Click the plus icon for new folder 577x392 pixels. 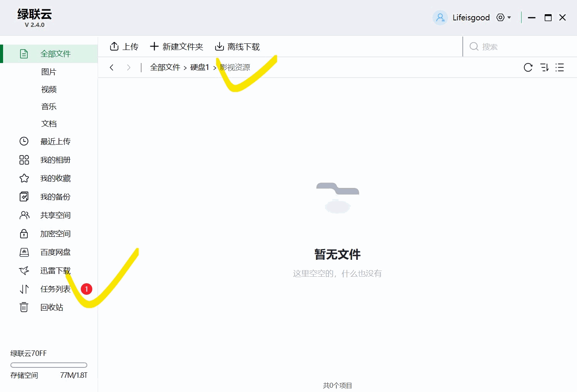click(154, 47)
